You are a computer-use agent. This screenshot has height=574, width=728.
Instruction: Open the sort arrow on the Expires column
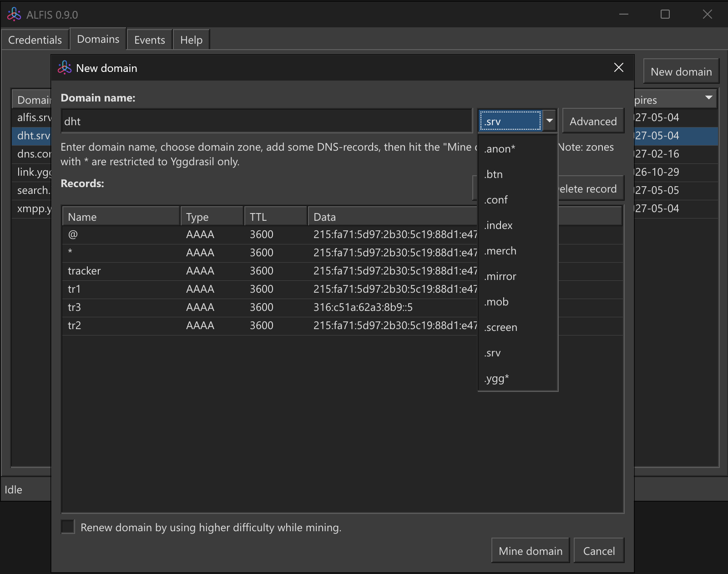[x=708, y=98]
